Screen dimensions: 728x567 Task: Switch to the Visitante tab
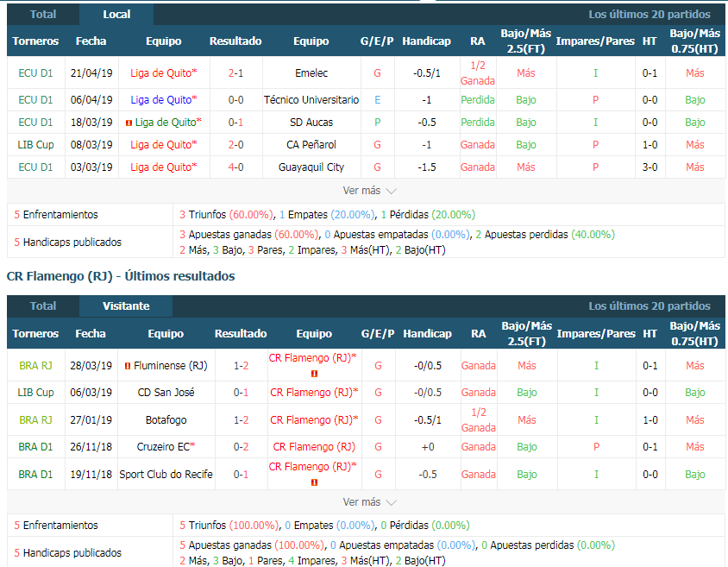(x=126, y=306)
